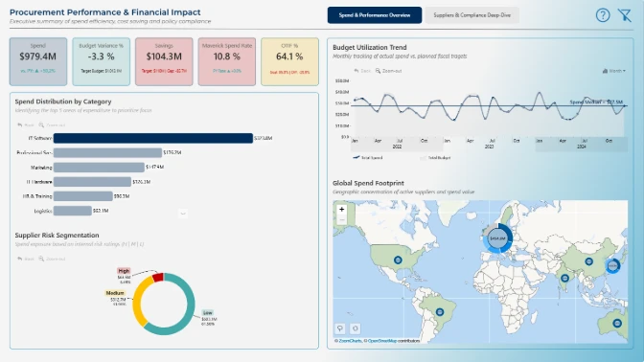Select the Maverick Spend Rate card
This screenshot has height=362, width=644.
(227, 61)
